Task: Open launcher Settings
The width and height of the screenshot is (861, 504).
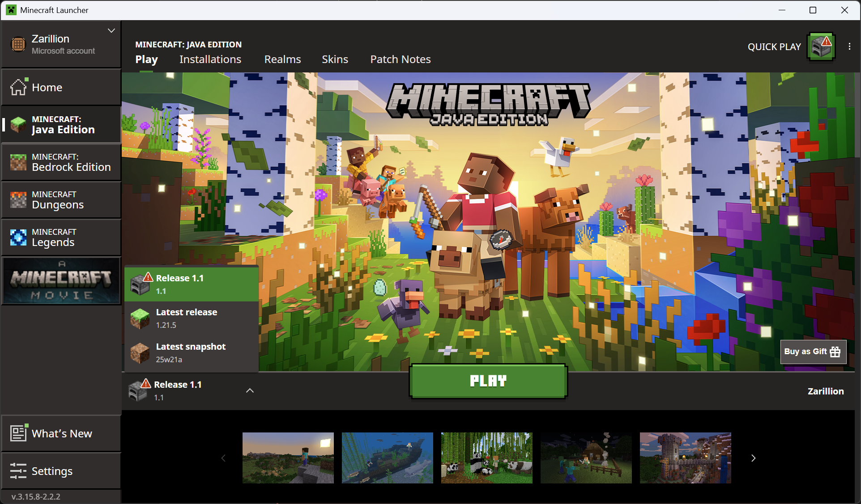Action: tap(61, 471)
